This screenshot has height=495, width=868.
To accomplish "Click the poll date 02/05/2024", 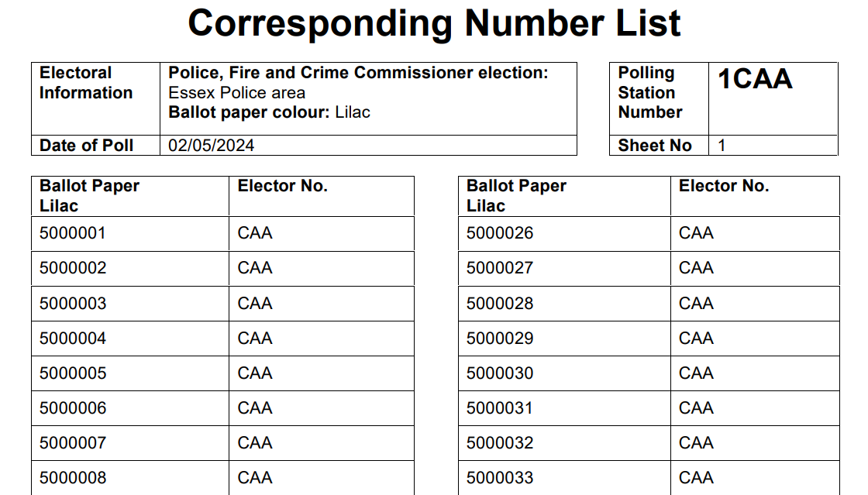I will coord(212,146).
